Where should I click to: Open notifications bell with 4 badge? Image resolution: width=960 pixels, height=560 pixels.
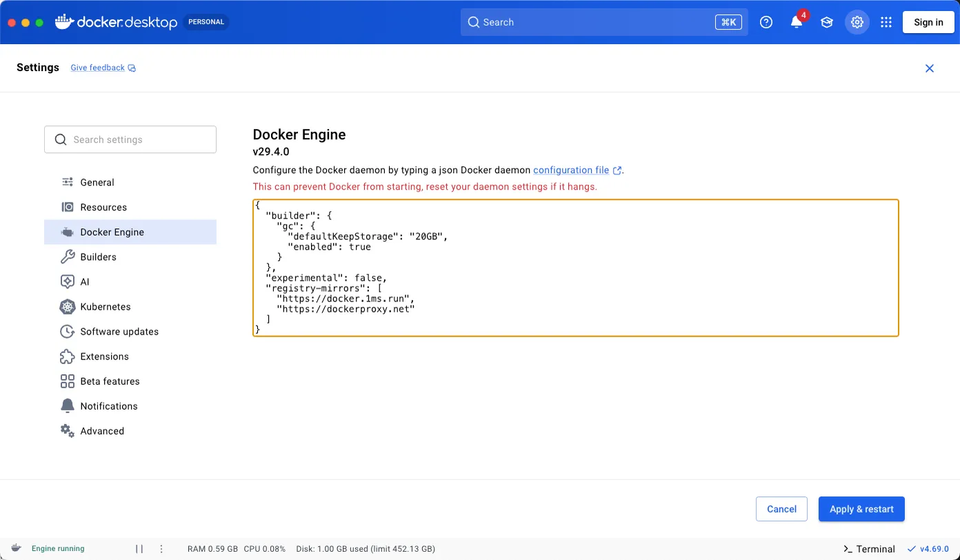click(x=797, y=22)
